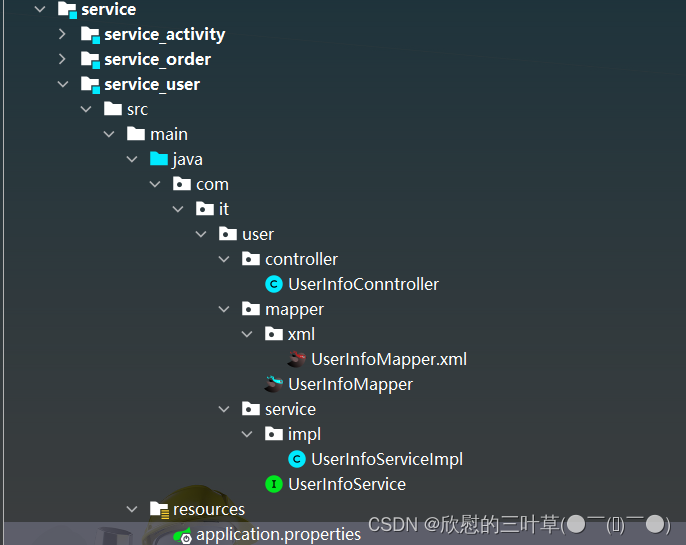Click the MyBatis icon of UserInfoMapper.xml
The height and width of the screenshot is (545, 686).
pos(297,359)
